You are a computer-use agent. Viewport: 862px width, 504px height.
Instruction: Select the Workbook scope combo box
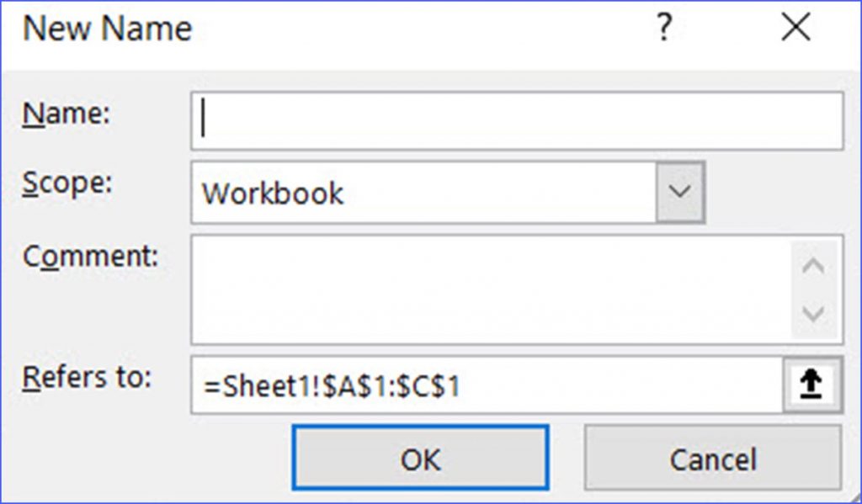pos(423,193)
